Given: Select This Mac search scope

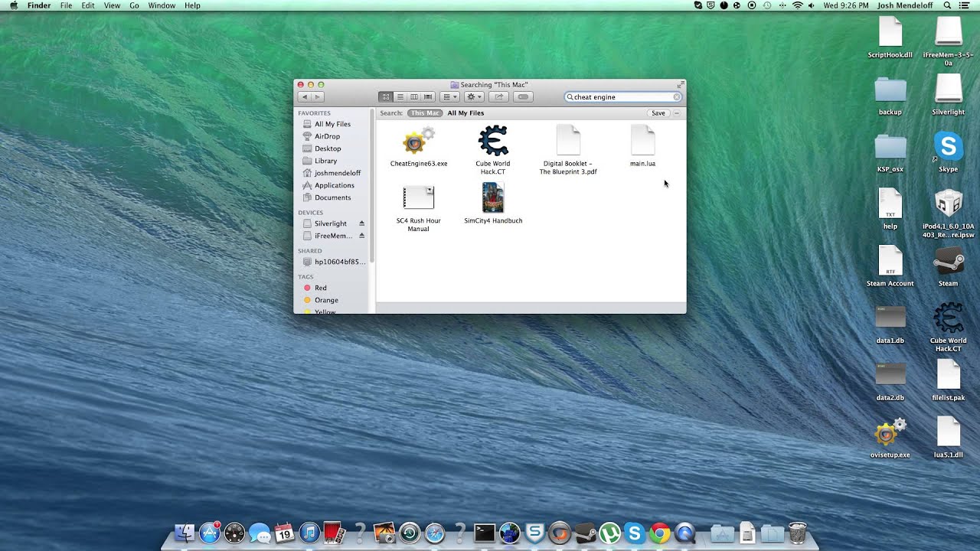Looking at the screenshot, I should click(x=425, y=113).
